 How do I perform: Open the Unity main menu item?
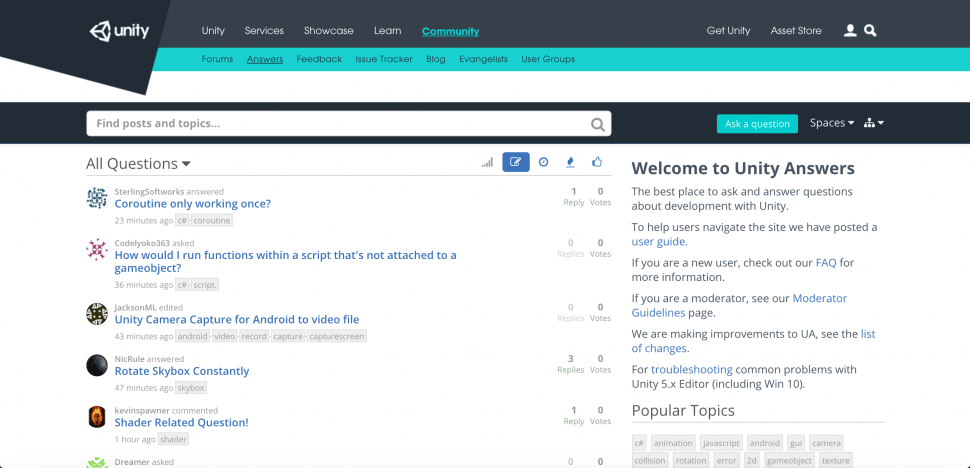click(213, 30)
